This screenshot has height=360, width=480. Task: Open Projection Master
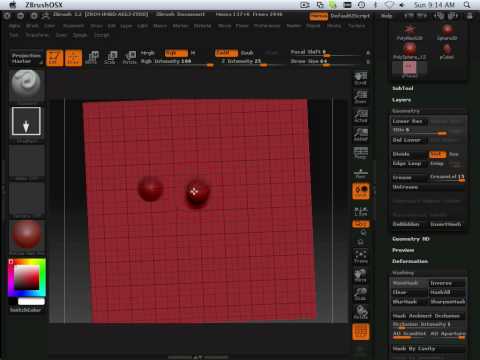tap(26, 58)
